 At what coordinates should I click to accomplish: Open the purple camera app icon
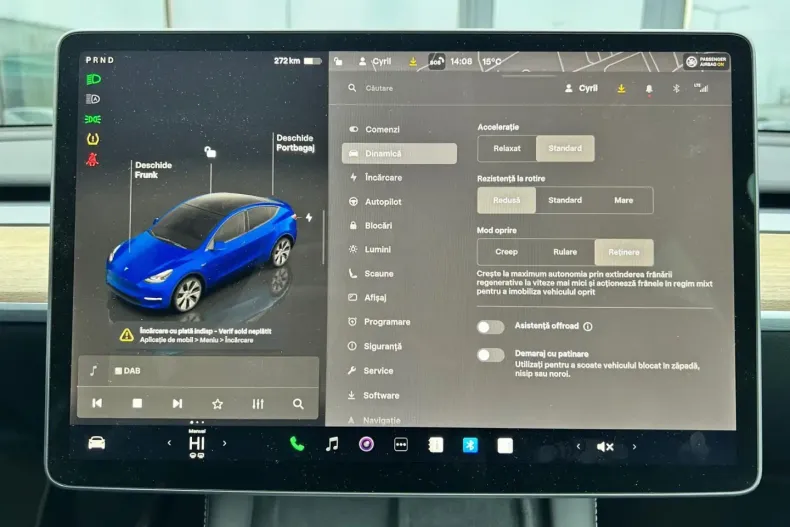coord(366,444)
